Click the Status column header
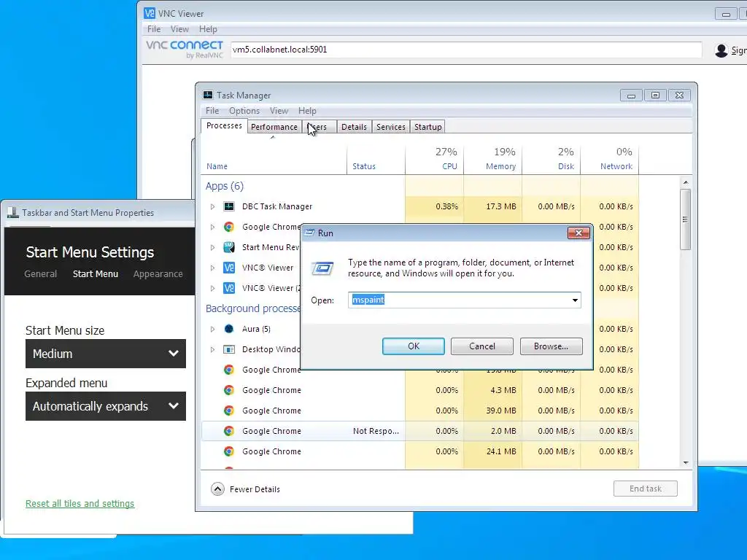747x560 pixels. tap(376, 159)
